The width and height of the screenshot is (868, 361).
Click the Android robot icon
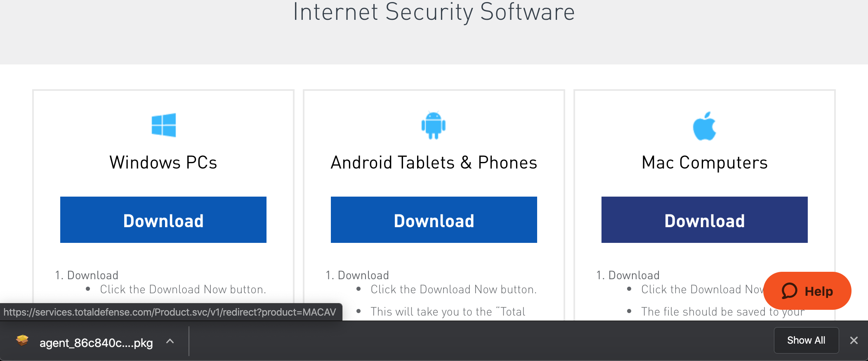[434, 126]
